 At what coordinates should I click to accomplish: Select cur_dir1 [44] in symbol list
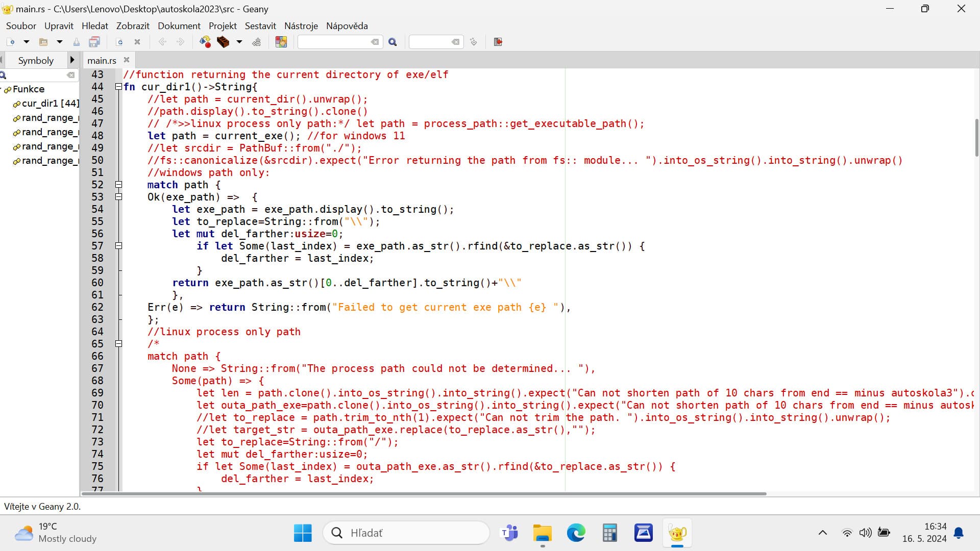(50, 104)
